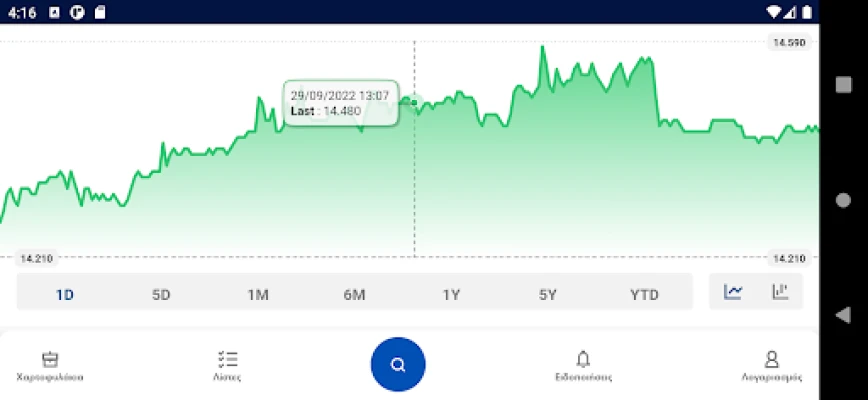Open the Ειδοποιήσεις notifications bell
868x400 pixels.
pyautogui.click(x=583, y=366)
